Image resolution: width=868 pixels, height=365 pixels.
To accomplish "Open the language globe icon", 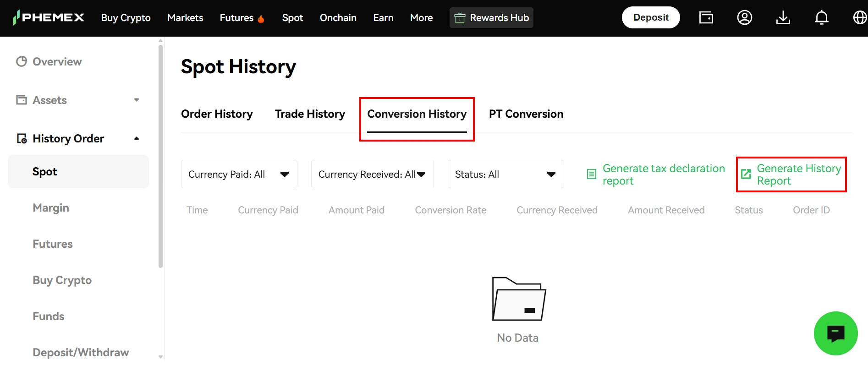I will click(860, 17).
